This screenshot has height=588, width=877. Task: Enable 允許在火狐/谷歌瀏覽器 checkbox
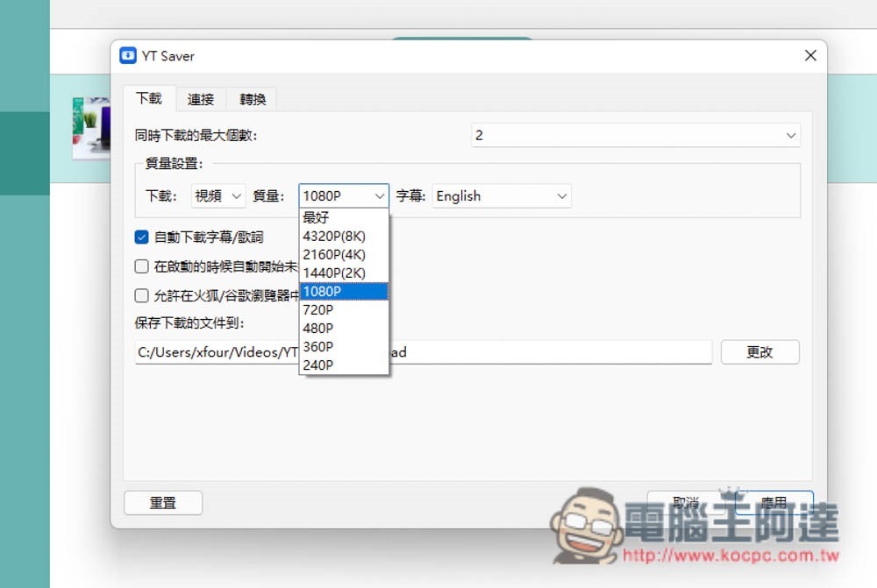pos(141,295)
